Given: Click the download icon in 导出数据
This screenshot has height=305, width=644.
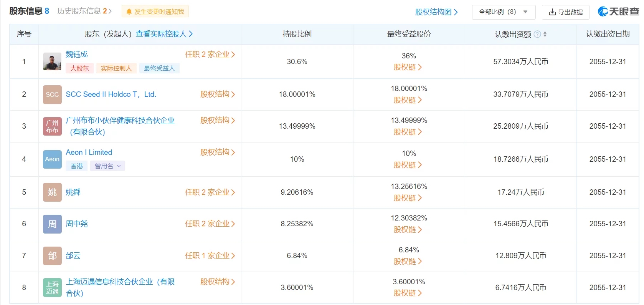Looking at the screenshot, I should [x=552, y=12].
